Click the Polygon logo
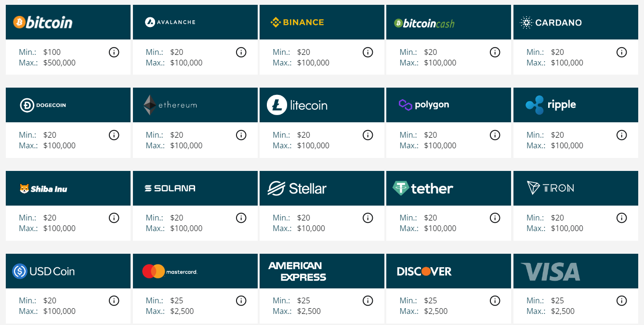 click(425, 104)
